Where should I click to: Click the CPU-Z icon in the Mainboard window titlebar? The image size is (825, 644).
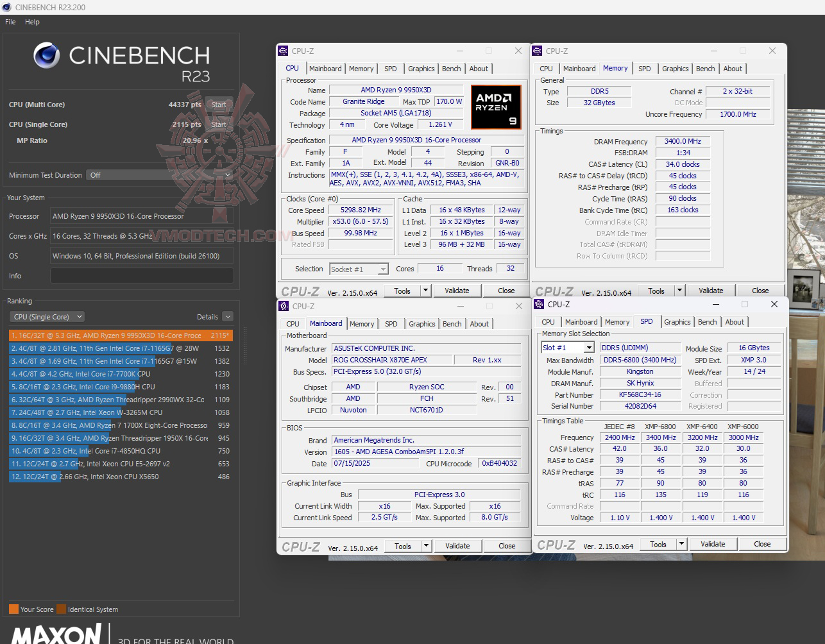pyautogui.click(x=283, y=307)
